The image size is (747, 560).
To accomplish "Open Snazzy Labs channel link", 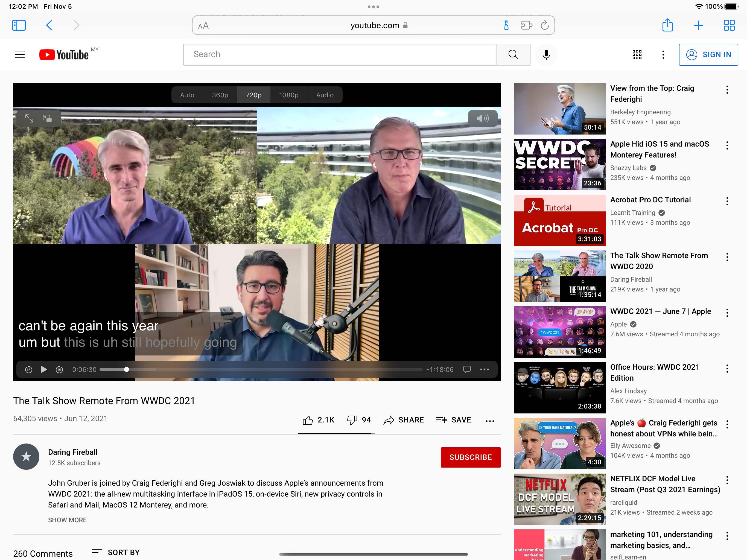I will pyautogui.click(x=628, y=168).
